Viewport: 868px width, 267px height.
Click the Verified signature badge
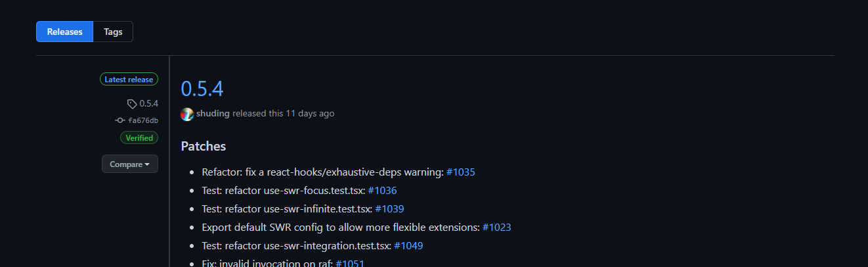tap(139, 138)
